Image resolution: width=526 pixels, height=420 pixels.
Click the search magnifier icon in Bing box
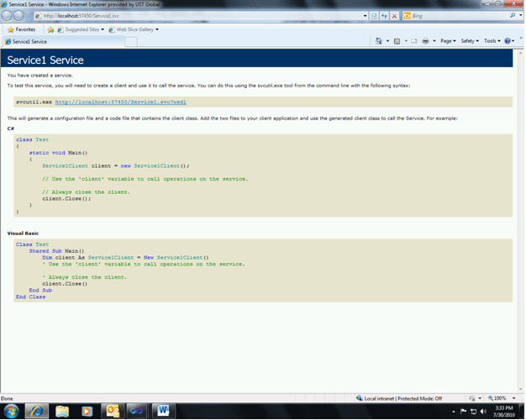(513, 15)
